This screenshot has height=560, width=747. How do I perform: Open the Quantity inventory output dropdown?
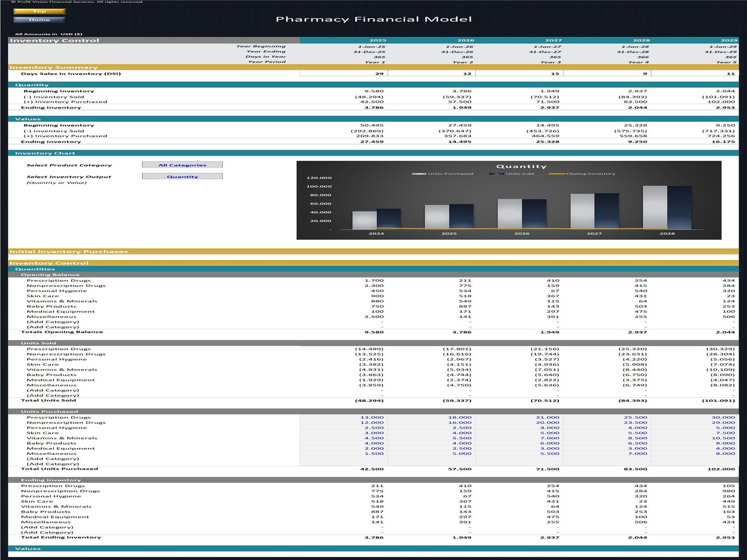tap(182, 176)
